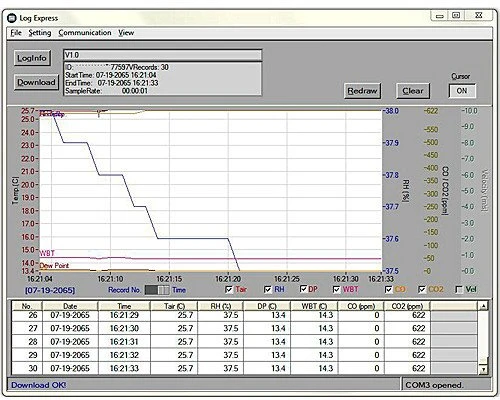Viewport: 500px width, 400px height.
Task: Click the Tair (C) column header
Action: pos(174,306)
